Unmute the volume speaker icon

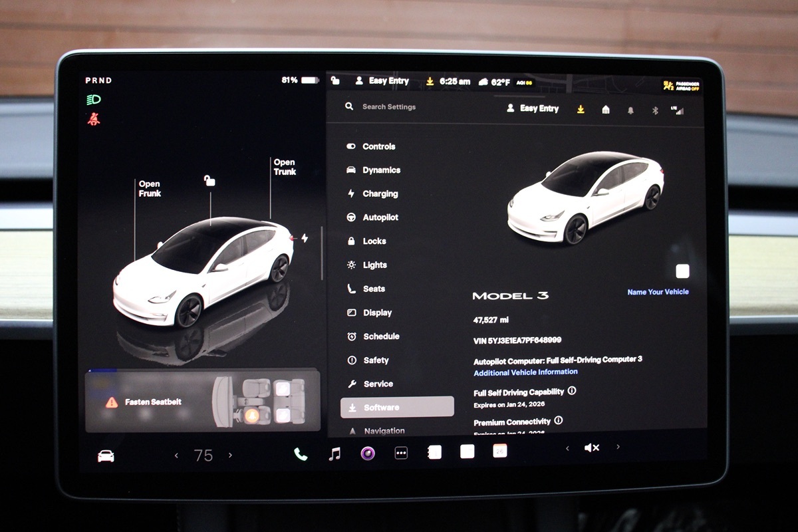(x=591, y=448)
